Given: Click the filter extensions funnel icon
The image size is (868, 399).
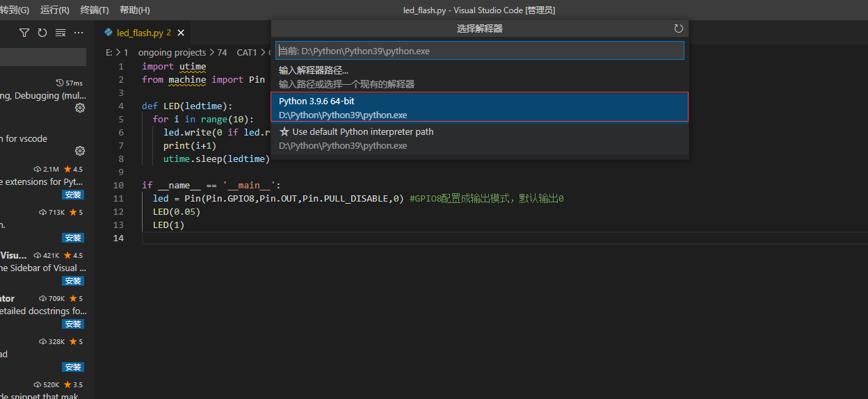Looking at the screenshot, I should pos(24,33).
